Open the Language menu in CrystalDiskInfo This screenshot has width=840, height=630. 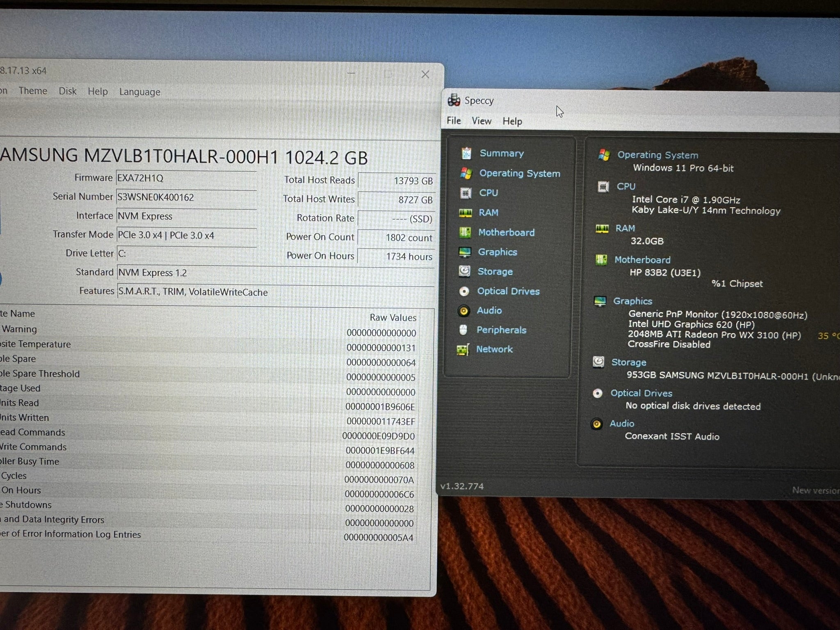(140, 92)
